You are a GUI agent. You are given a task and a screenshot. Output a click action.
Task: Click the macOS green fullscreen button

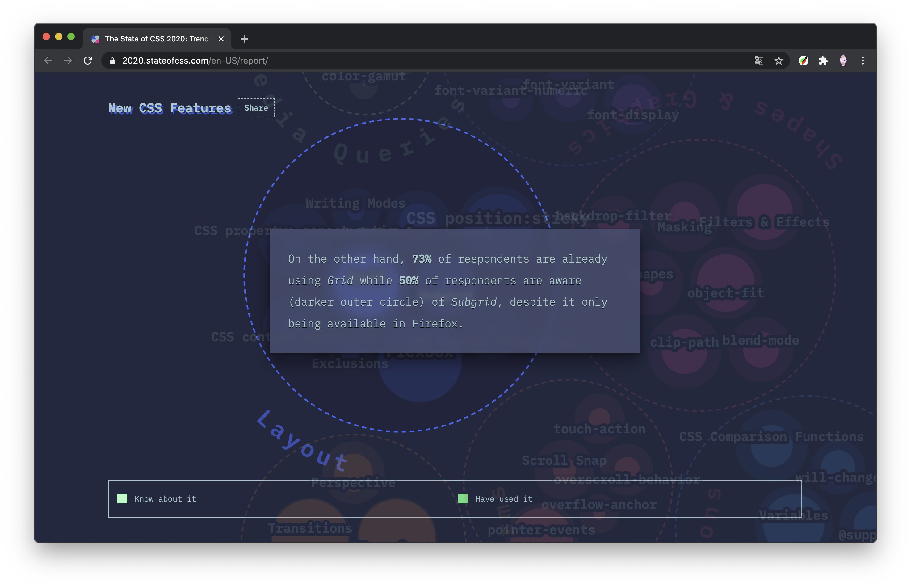[x=71, y=37]
